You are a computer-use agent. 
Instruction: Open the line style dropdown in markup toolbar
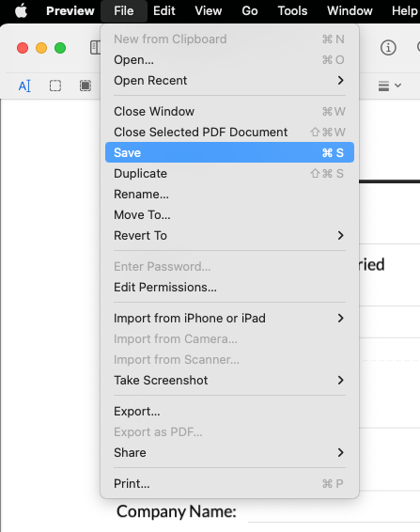pos(390,86)
